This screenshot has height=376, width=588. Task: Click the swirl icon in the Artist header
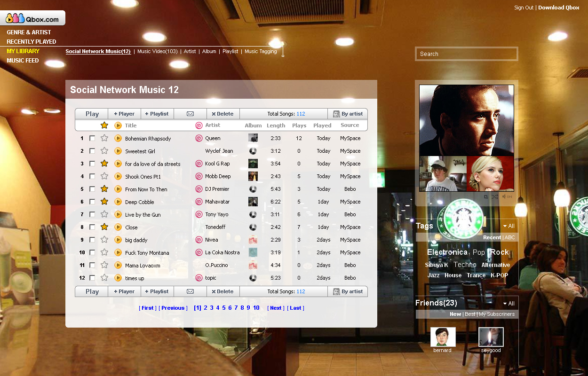(x=199, y=125)
